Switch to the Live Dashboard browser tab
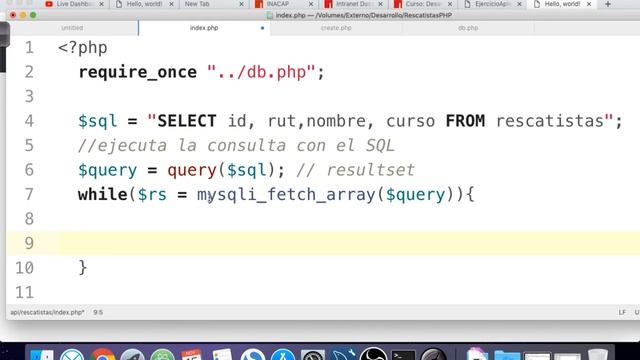The height and width of the screenshot is (360, 640). [73, 4]
